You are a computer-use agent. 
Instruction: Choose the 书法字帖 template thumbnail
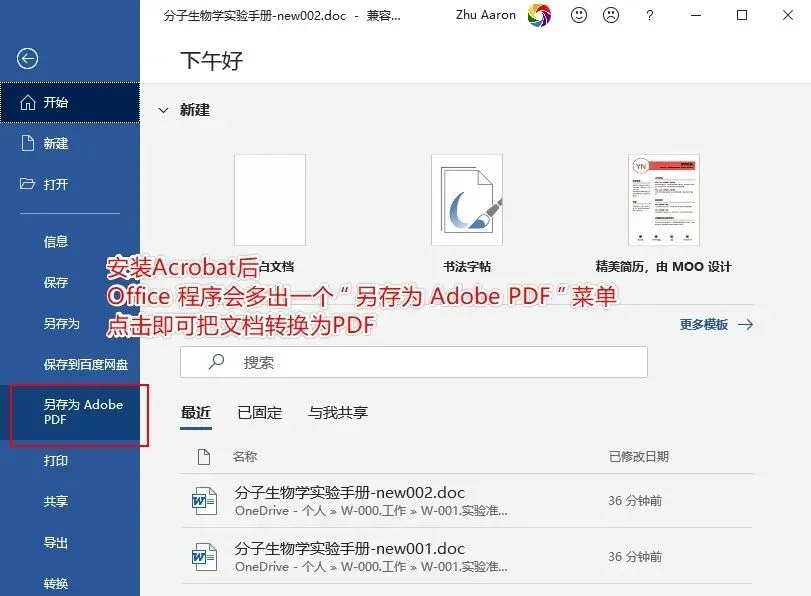click(467, 200)
